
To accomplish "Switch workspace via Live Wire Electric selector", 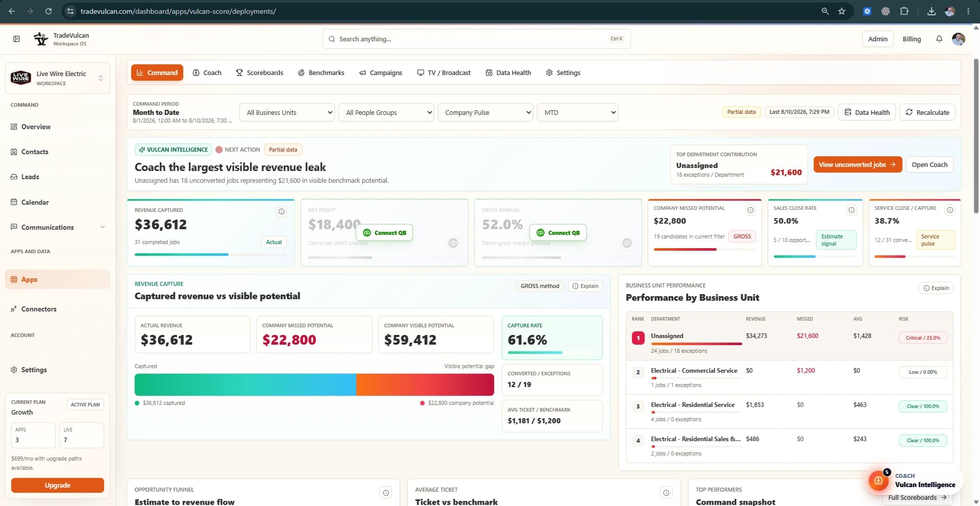I will (58, 78).
